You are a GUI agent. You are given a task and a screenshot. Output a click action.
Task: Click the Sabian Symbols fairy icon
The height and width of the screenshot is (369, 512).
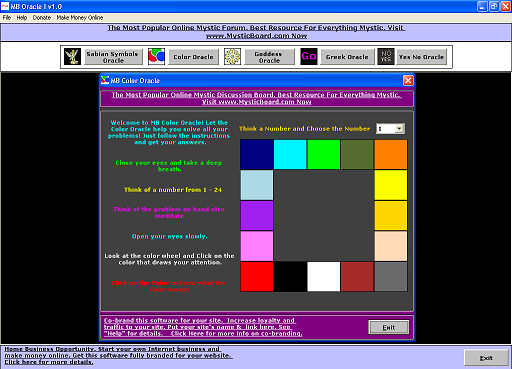point(72,56)
